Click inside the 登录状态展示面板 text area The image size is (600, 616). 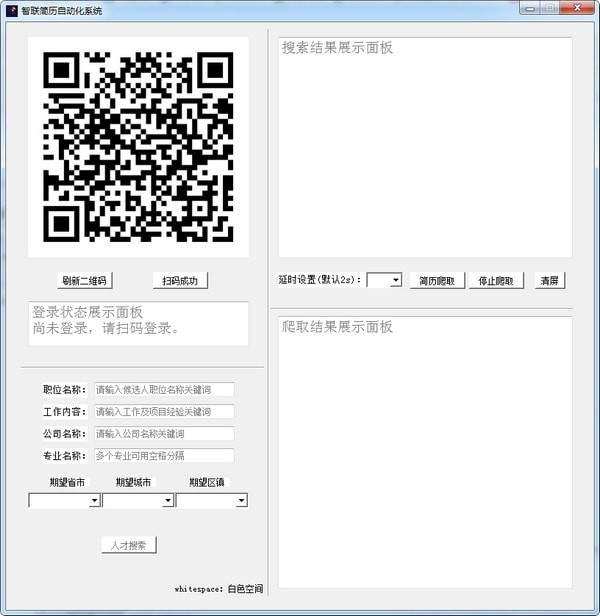(x=138, y=324)
